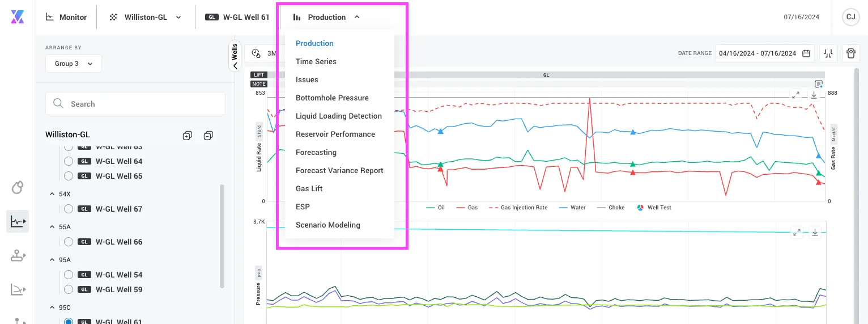Download the rate chart
The width and height of the screenshot is (868, 324).
pos(814,95)
